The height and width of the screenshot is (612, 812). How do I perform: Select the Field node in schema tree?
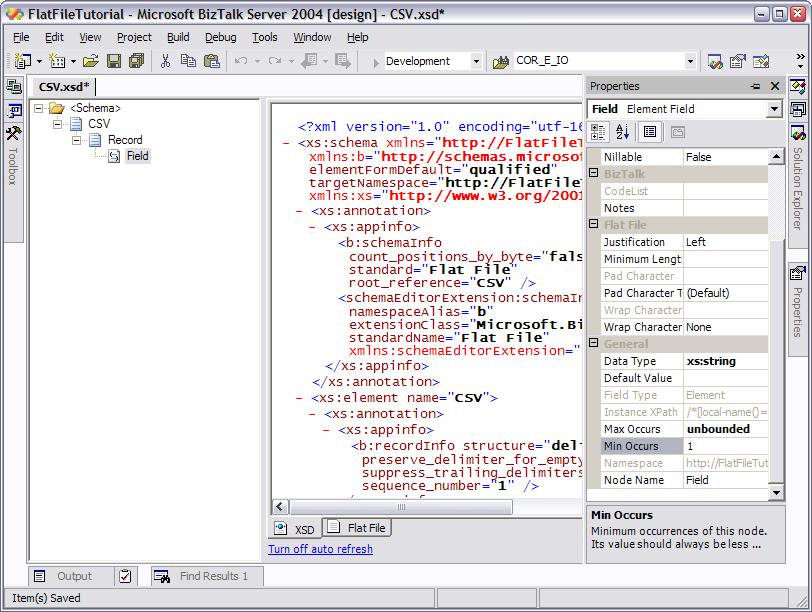[x=138, y=156]
